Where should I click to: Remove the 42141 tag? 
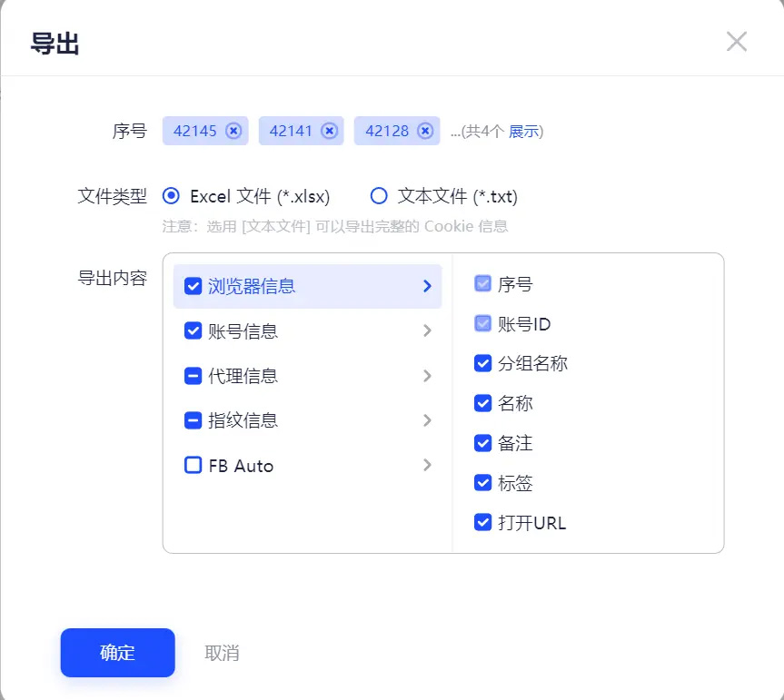[329, 131]
